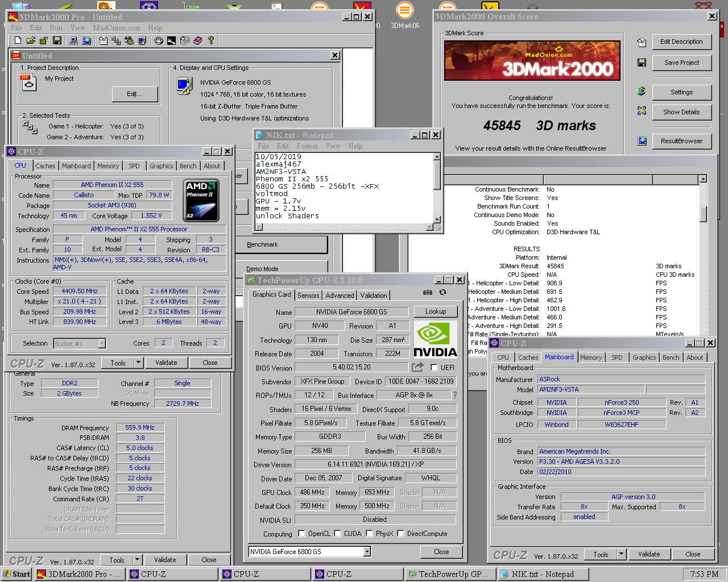Image resolution: width=728 pixels, height=582 pixels.
Task: Click the ResultBrowser button
Action: [681, 141]
